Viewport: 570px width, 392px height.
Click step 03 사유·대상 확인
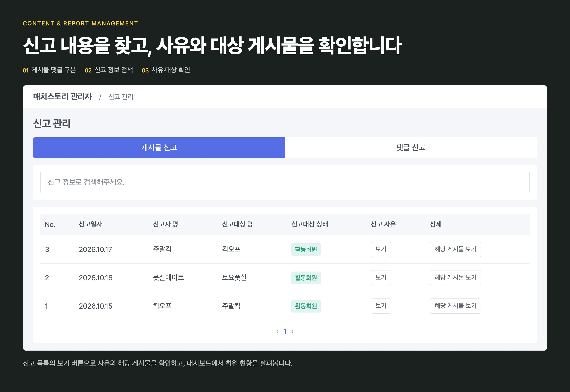166,70
